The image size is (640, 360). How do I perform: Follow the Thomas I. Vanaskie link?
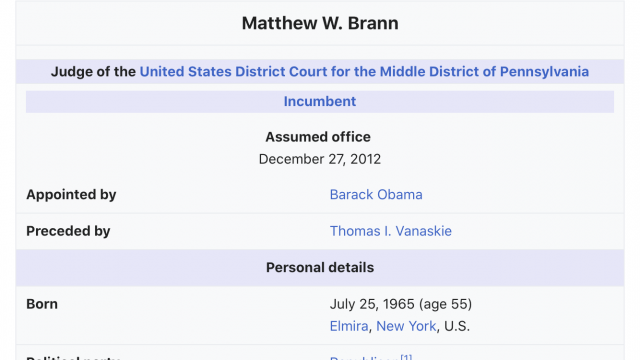[391, 231]
